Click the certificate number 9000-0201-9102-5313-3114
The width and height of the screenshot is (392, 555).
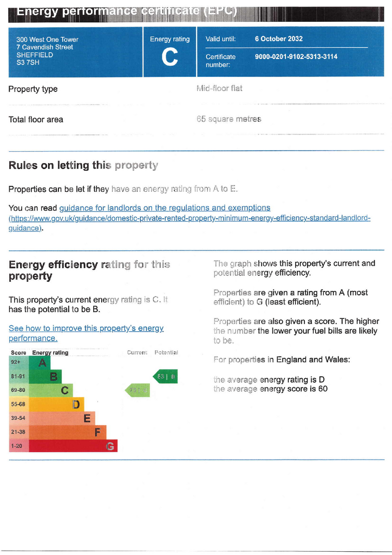[296, 56]
